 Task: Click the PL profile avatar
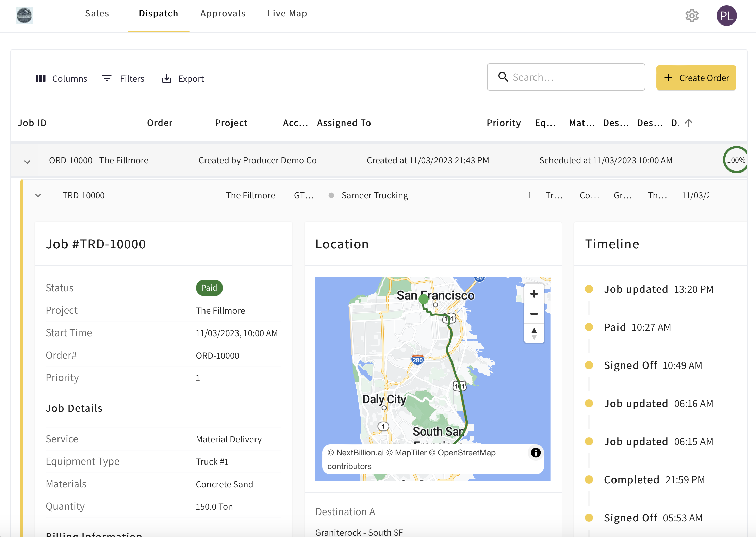pos(727,16)
